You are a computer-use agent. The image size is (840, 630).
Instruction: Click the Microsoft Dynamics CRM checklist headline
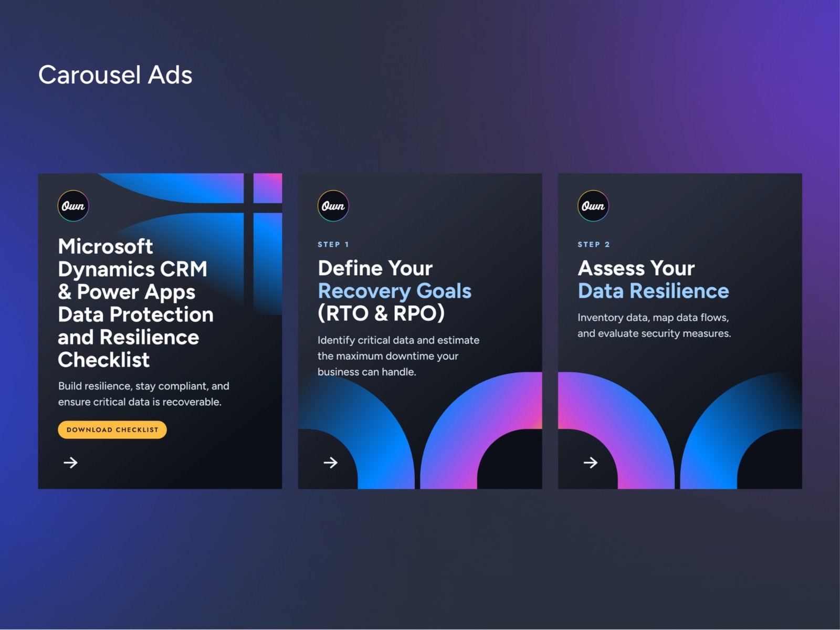(x=136, y=303)
